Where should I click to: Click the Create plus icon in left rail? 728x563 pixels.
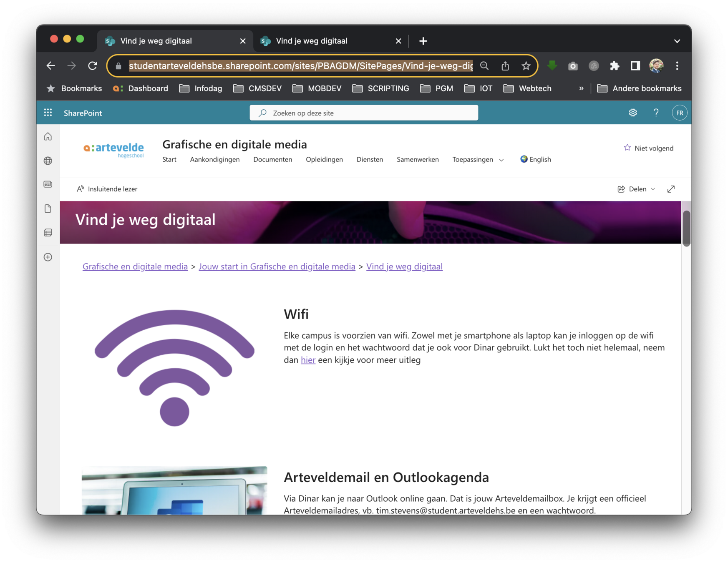tap(48, 257)
